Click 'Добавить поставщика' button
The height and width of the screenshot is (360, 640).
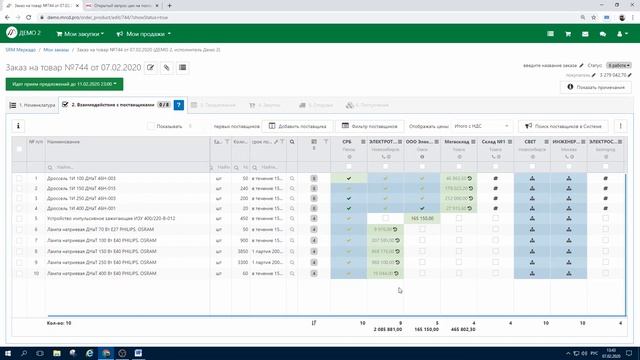[x=298, y=126]
